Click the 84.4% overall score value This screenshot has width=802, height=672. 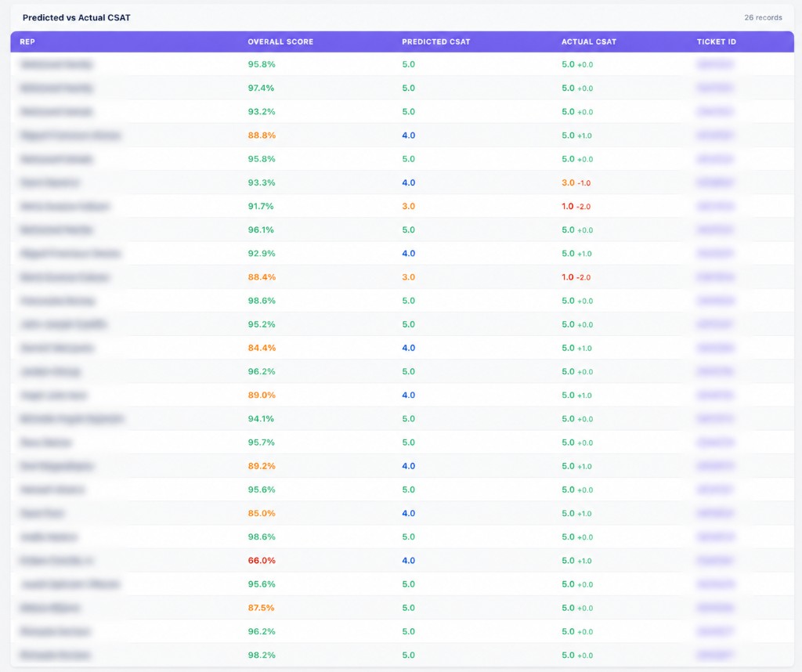pos(262,348)
